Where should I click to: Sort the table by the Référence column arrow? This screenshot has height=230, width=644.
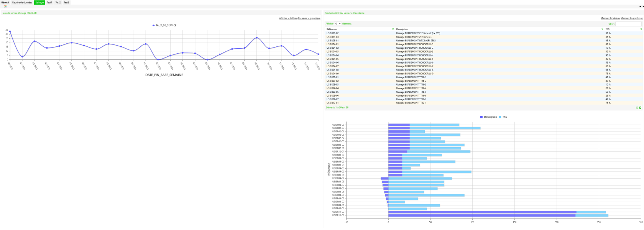coord(393,29)
